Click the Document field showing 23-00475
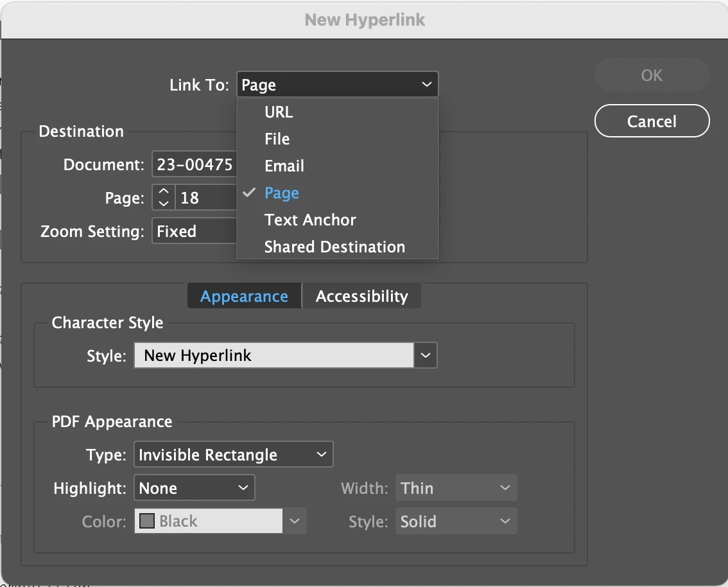 click(195, 164)
